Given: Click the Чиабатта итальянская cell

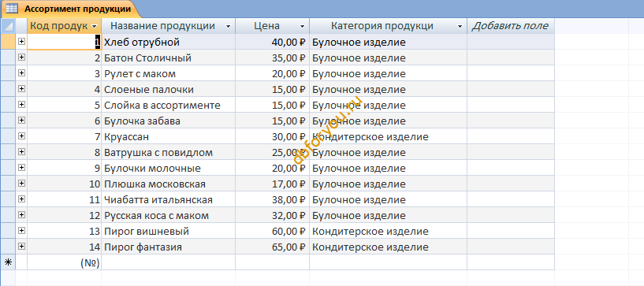Looking at the screenshot, I should (x=169, y=200).
